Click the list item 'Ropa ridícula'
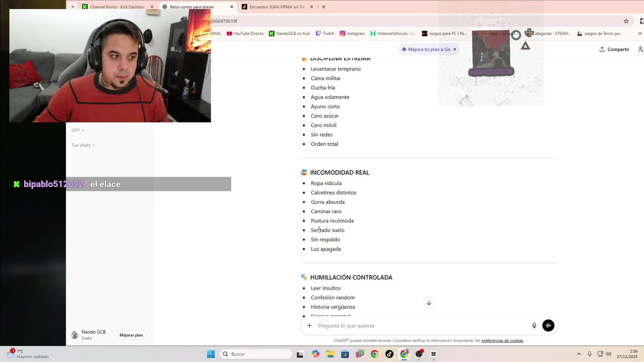644x362 pixels. click(326, 183)
